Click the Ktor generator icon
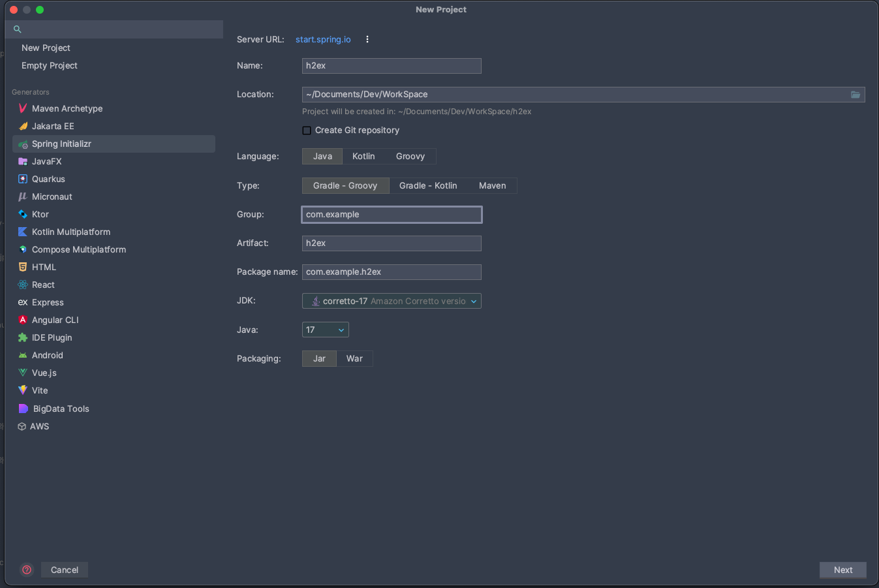Image resolution: width=879 pixels, height=588 pixels. pyautogui.click(x=23, y=214)
